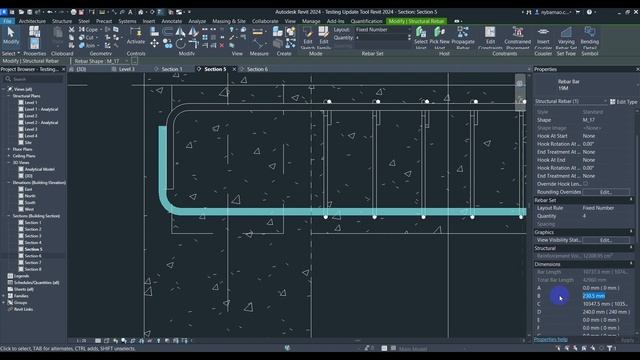The image size is (640, 360).
Task: Click the red Delete X icon
Action: click(222, 45)
